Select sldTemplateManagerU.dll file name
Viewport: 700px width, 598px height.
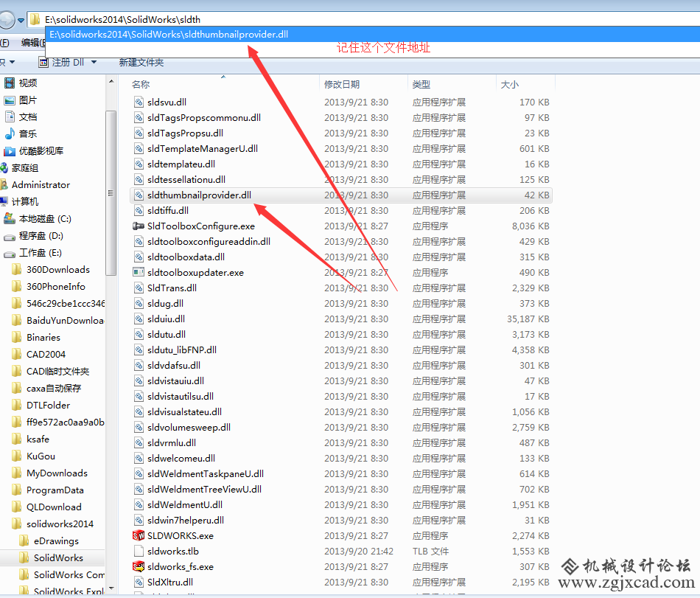[x=203, y=149]
